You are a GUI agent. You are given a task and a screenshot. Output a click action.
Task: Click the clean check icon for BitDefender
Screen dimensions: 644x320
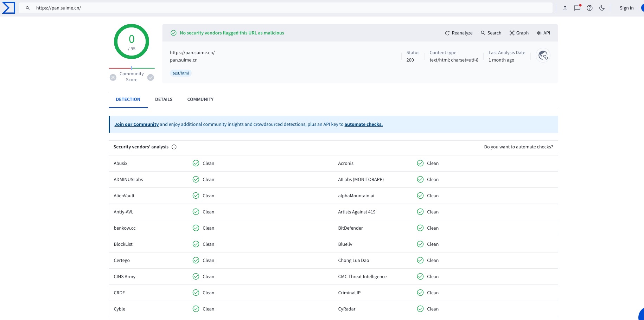420,228
